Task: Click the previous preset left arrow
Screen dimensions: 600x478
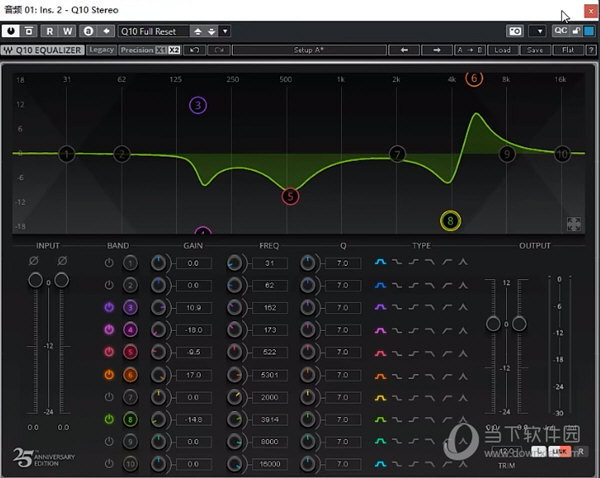Action: pyautogui.click(x=404, y=50)
